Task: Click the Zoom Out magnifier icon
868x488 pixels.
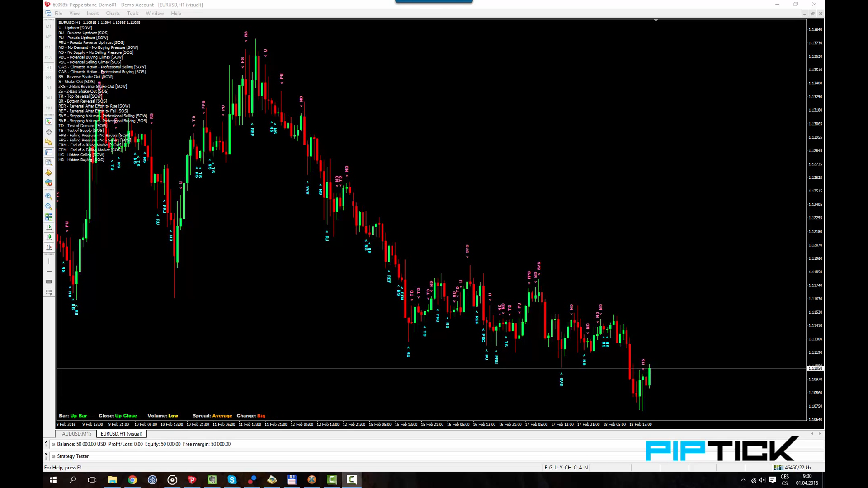Action: [49, 206]
